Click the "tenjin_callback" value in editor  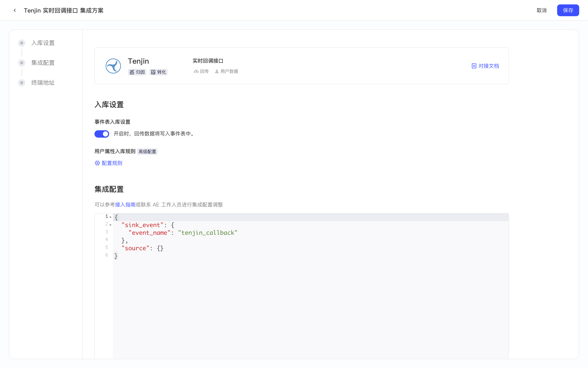[207, 233]
